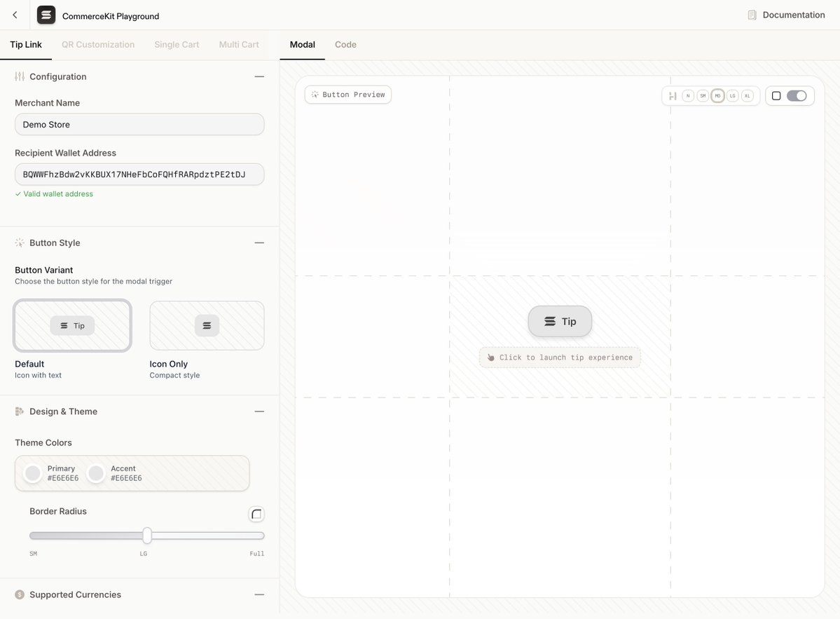Click the CommerceKit logo icon
This screenshot has height=619, width=840.
46,15
